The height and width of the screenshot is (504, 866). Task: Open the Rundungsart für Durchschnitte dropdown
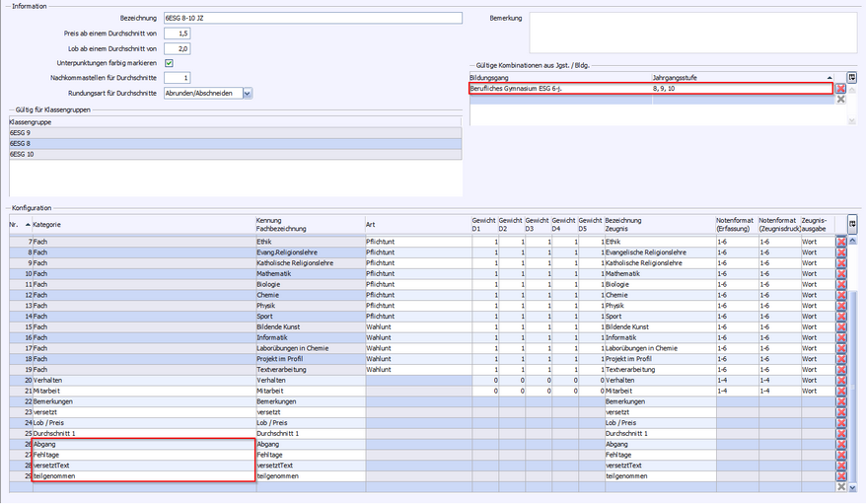point(248,93)
